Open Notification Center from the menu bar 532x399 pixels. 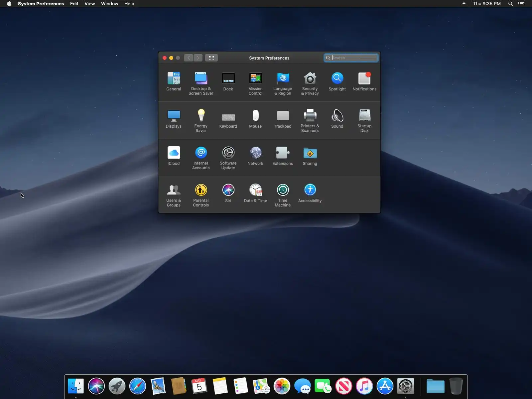521,4
